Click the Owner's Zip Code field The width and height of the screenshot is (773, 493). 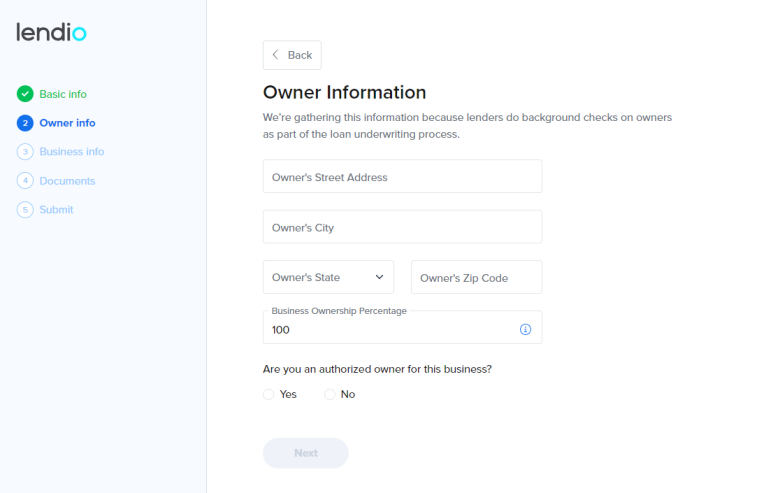click(x=477, y=277)
